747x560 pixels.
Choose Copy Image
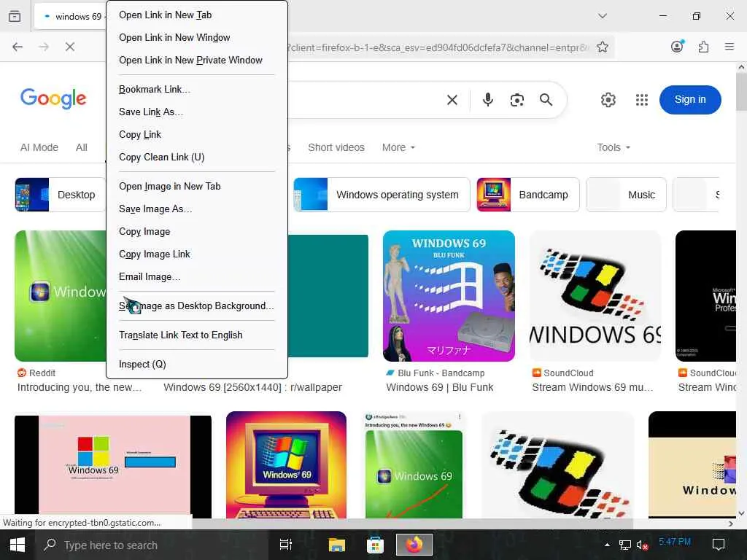click(197, 231)
